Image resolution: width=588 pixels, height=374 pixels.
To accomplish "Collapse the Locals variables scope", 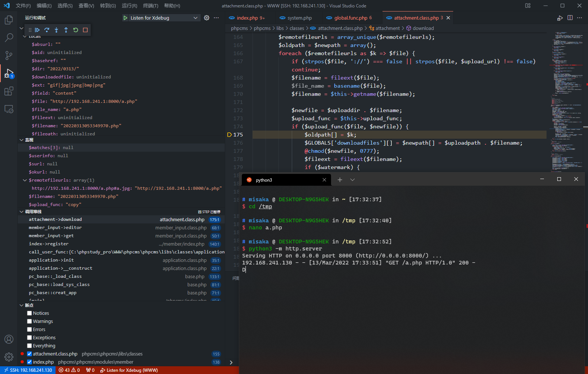I will pyautogui.click(x=25, y=36).
